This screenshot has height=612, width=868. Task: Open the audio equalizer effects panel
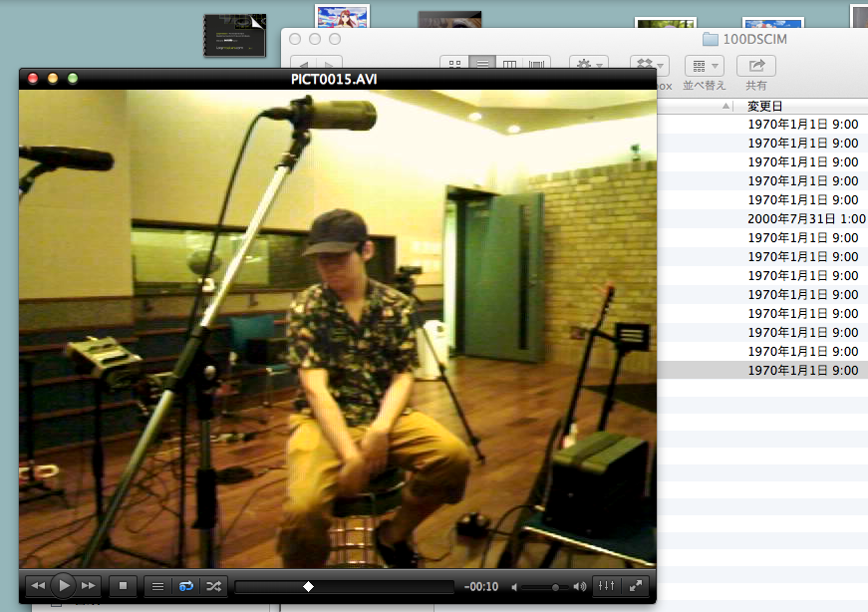607,586
